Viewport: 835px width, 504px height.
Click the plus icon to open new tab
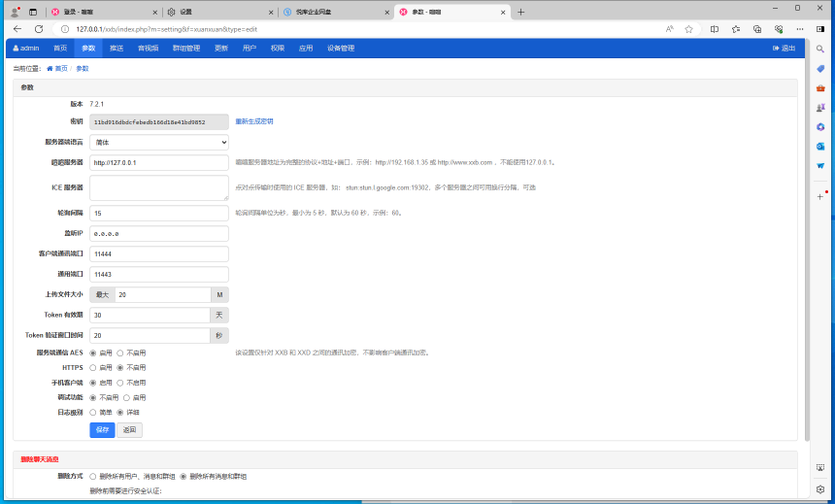(x=520, y=12)
